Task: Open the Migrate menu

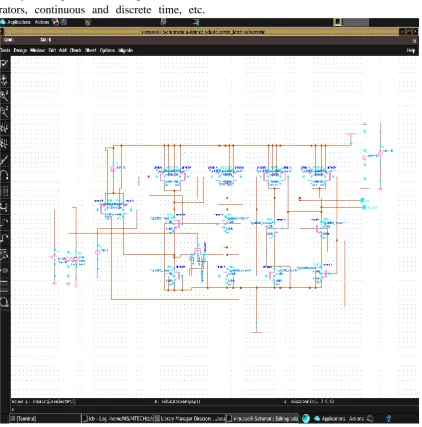Action: 126,50
